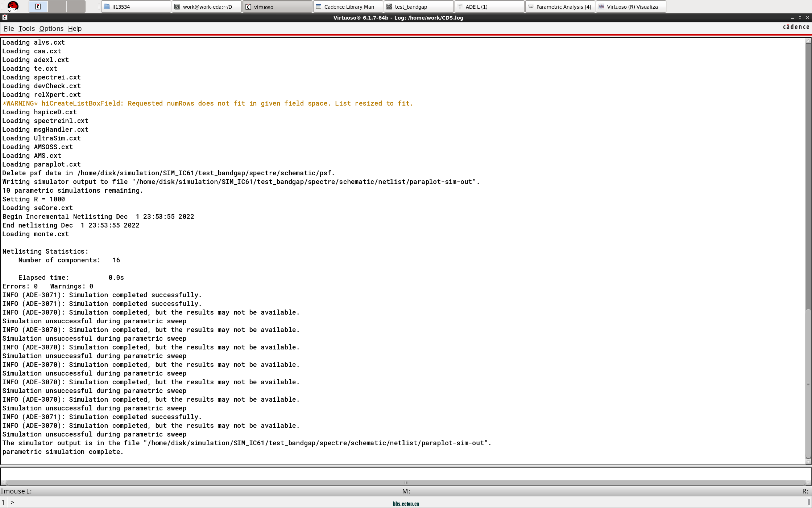812x508 pixels.
Task: Show the Parametric Analysis [4] window
Action: (x=560, y=7)
